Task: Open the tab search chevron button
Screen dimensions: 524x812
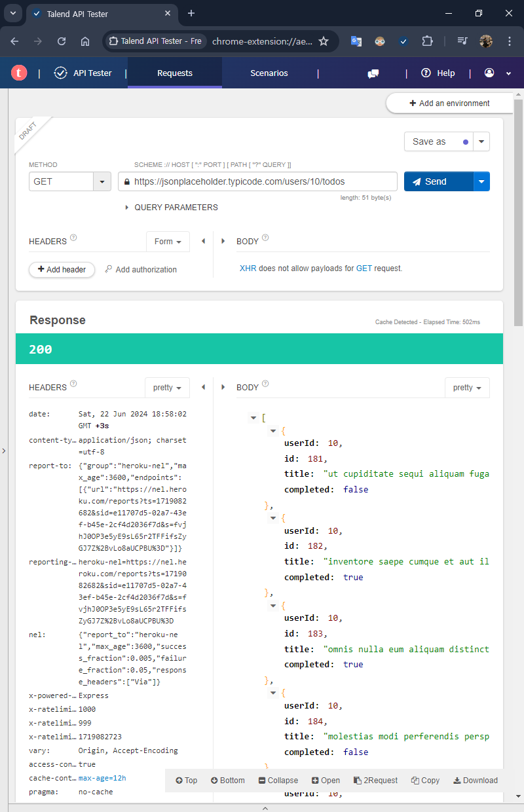Action: [x=13, y=13]
